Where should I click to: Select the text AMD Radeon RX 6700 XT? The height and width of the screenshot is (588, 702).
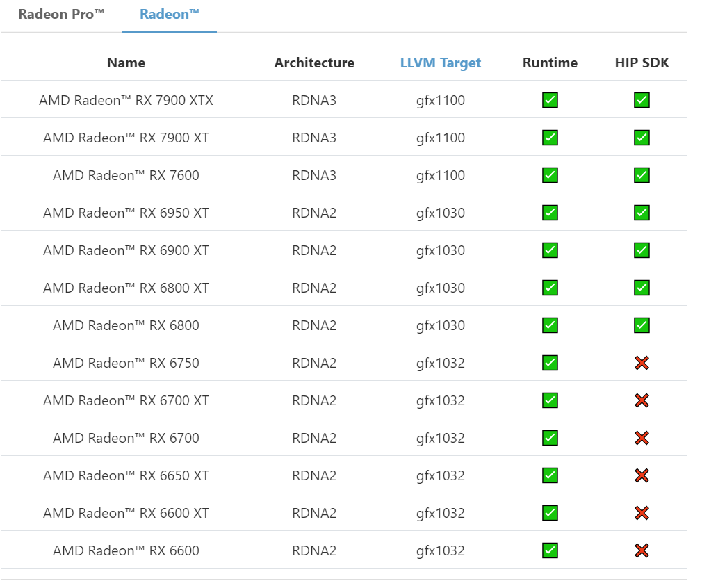click(126, 401)
